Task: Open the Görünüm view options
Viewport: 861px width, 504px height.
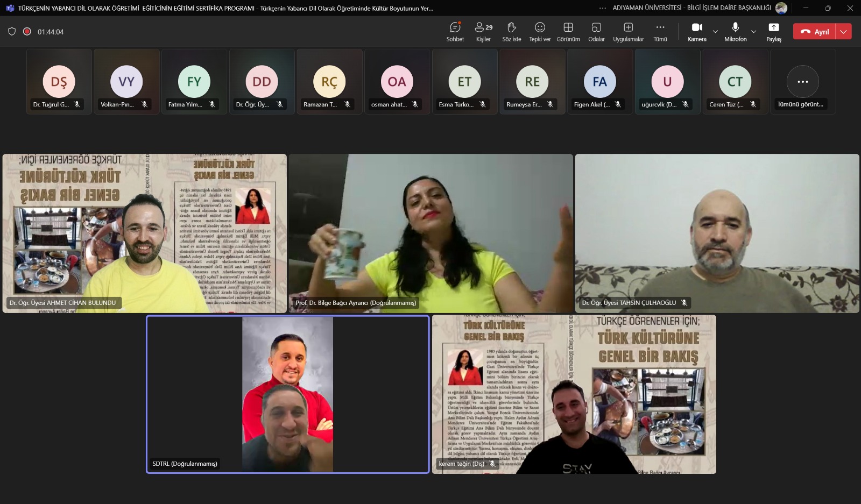Action: point(568,32)
